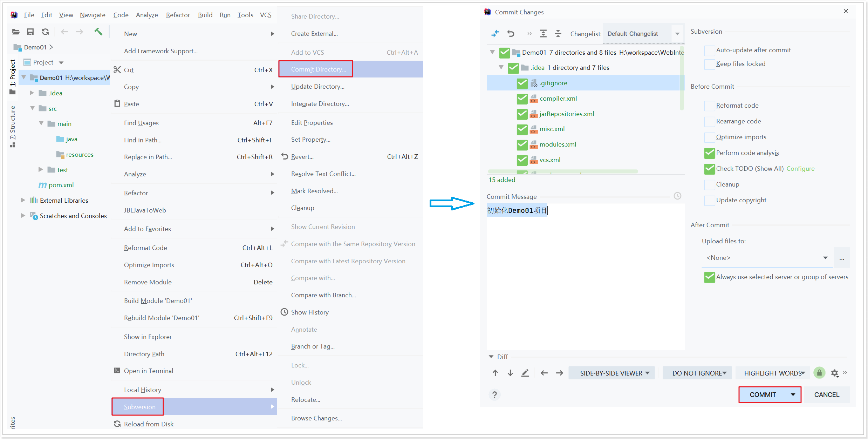
Task: Click the green Build hammer icon
Action: point(98,32)
